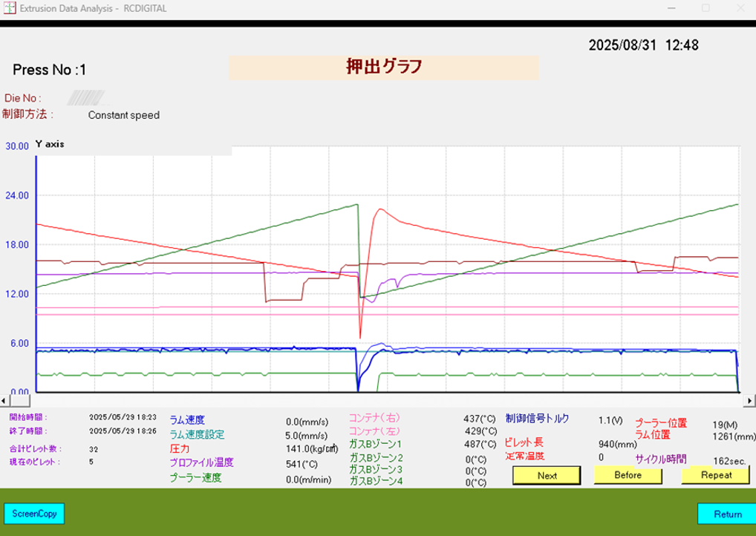The height and width of the screenshot is (536, 756).
Task: Go to the Next billet graph
Action: click(x=547, y=475)
